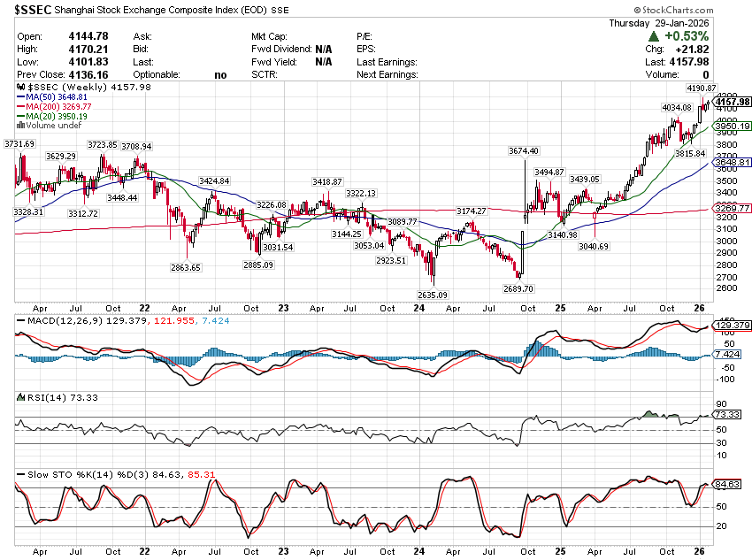
Task: Click the 4190.87 high price annotation
Action: 701,89
